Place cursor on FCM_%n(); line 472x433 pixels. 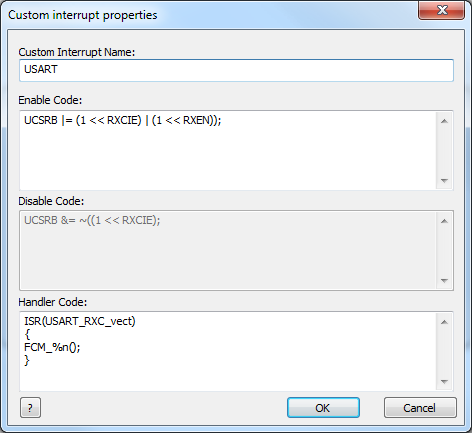[x=52, y=347]
